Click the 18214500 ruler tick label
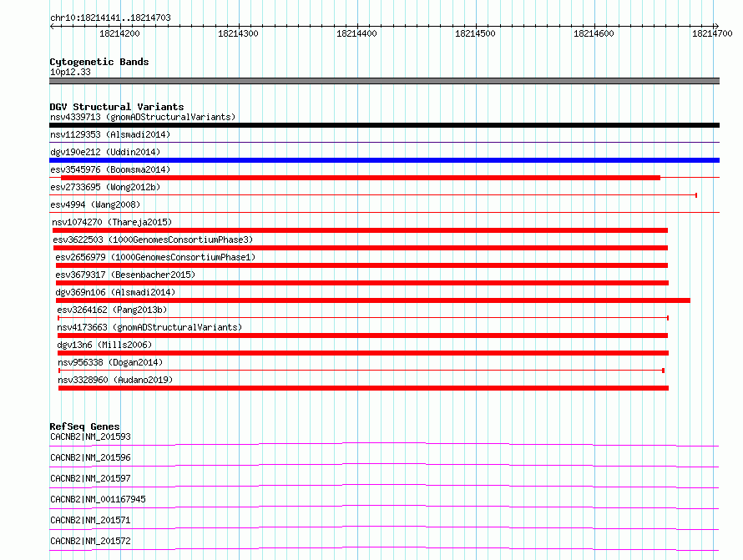This screenshot has width=743, height=560. click(x=475, y=33)
